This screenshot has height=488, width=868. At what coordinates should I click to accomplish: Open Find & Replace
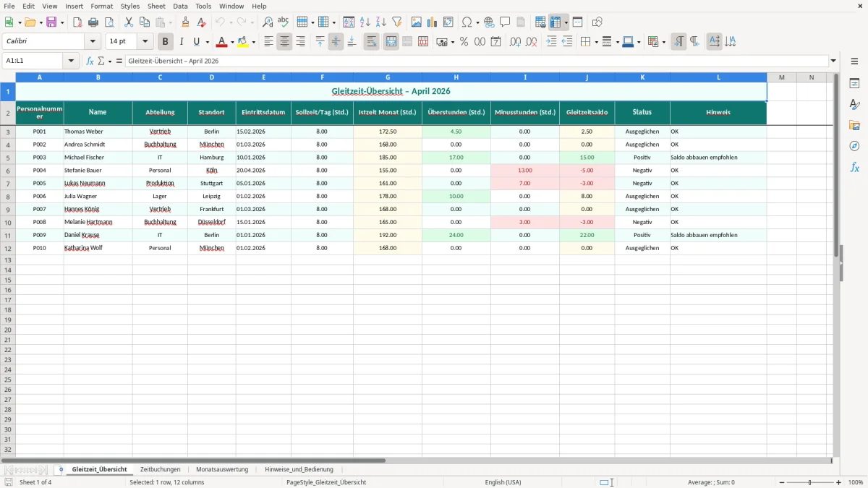(x=268, y=22)
